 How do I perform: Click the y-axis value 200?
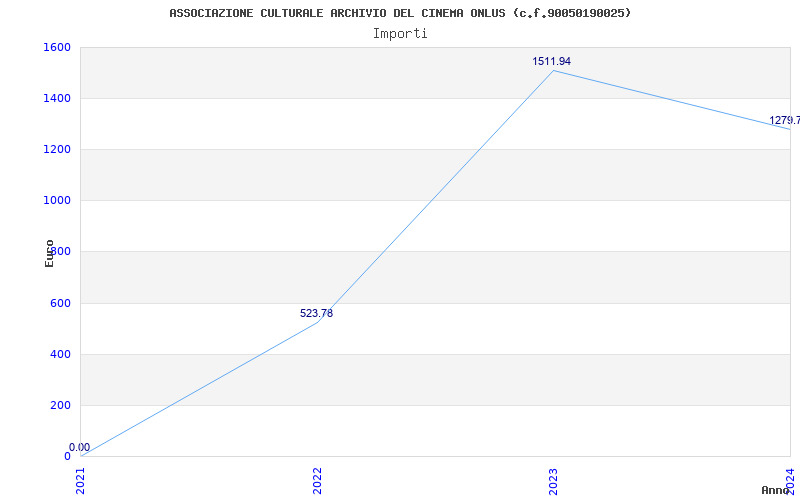[60, 406]
